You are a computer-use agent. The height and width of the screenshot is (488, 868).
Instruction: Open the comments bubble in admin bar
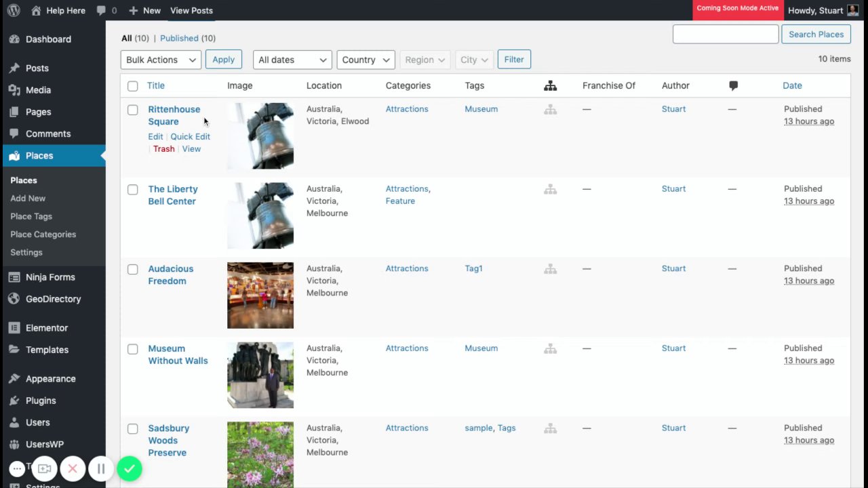106,10
